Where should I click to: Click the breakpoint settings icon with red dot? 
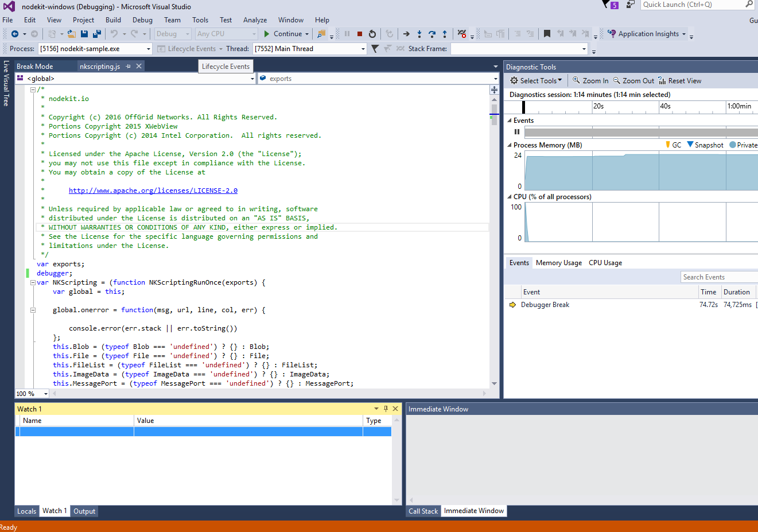click(x=462, y=34)
